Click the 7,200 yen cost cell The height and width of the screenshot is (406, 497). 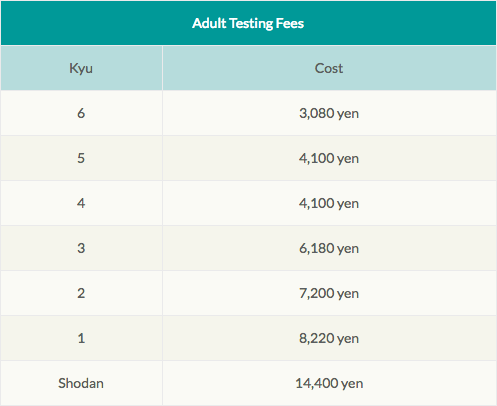pyautogui.click(x=329, y=293)
